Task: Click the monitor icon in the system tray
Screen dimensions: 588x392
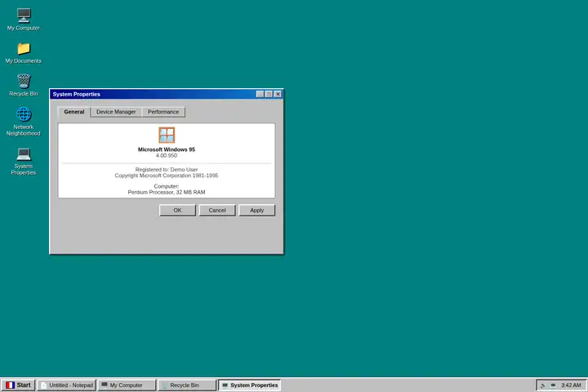Action: pos(553,385)
